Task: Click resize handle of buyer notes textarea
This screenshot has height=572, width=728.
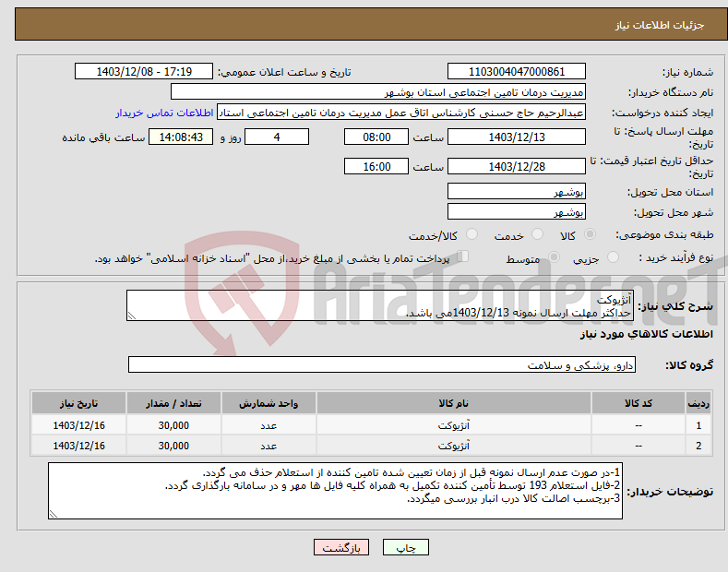Action: [54, 514]
